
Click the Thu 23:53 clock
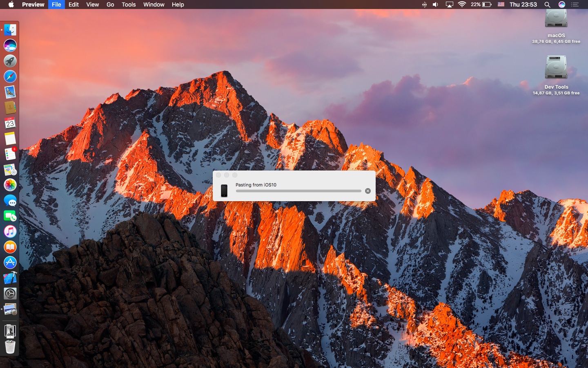(x=523, y=4)
